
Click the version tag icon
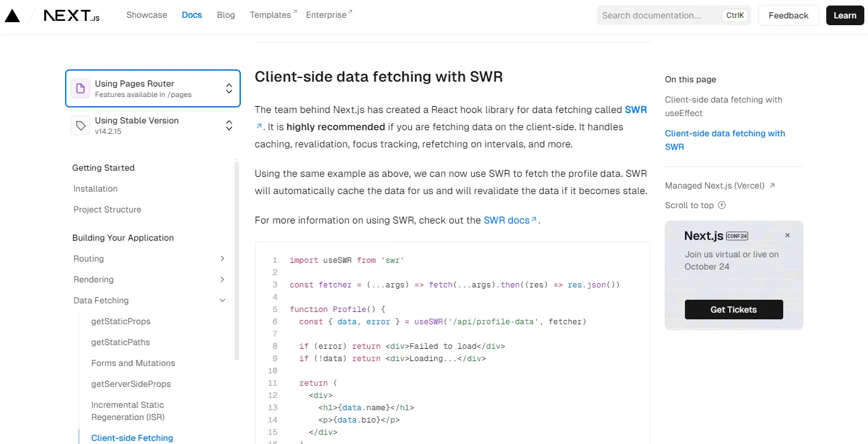pos(80,125)
